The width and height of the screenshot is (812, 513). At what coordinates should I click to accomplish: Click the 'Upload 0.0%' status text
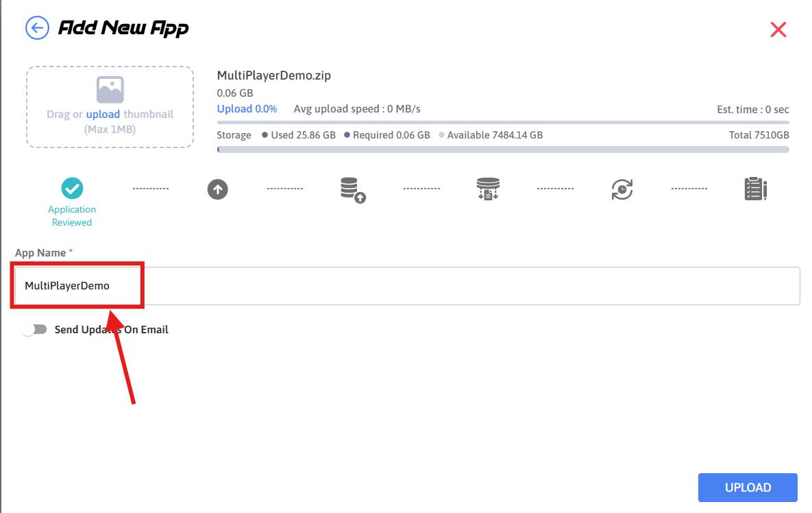[x=247, y=109]
